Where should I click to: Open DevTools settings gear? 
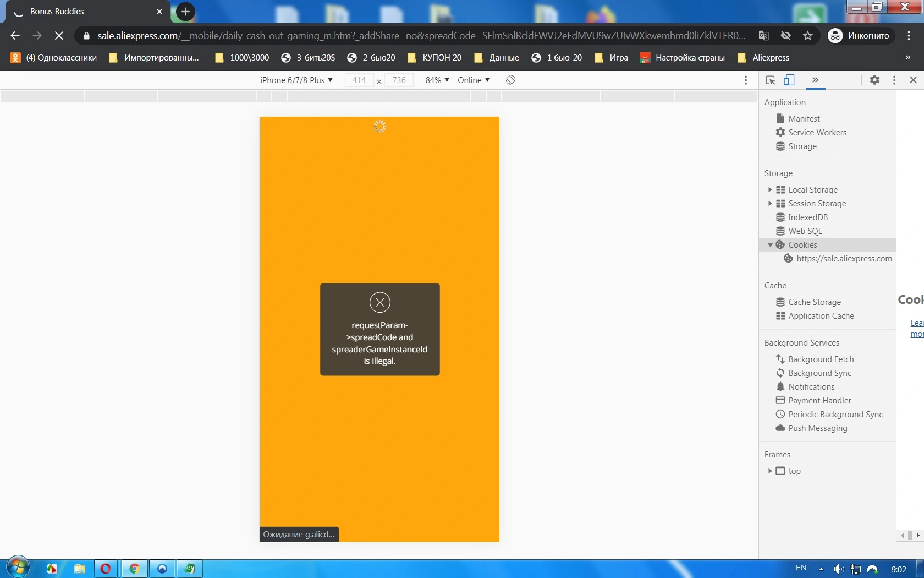coord(875,80)
